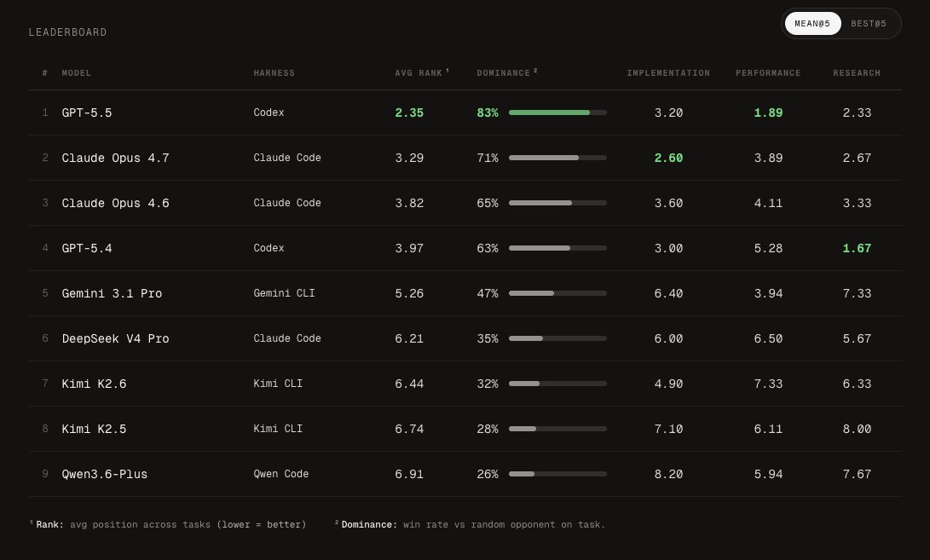The image size is (930, 560).
Task: Click the 26% dominance bar for Qwen3.6-Plus
Action: click(557, 474)
